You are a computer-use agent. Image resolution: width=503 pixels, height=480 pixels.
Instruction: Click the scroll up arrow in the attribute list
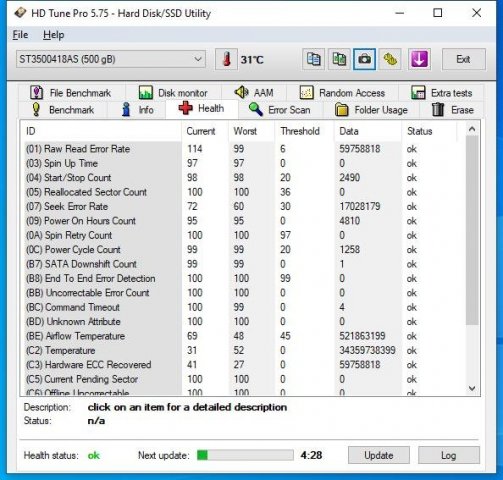click(472, 129)
